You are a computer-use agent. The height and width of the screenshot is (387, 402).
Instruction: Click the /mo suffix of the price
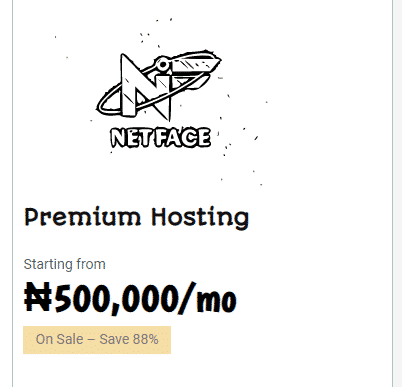pos(208,298)
